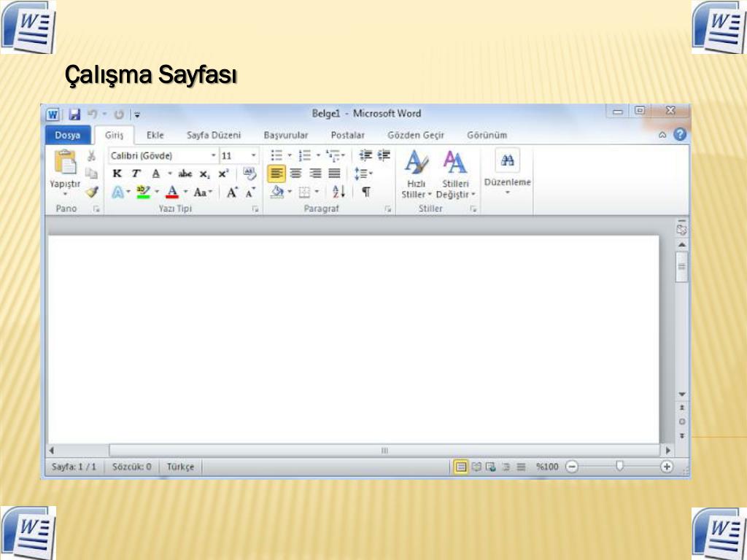Viewport: 747px width, 560px height.
Task: Click the Undo arrow icon
Action: [x=93, y=114]
